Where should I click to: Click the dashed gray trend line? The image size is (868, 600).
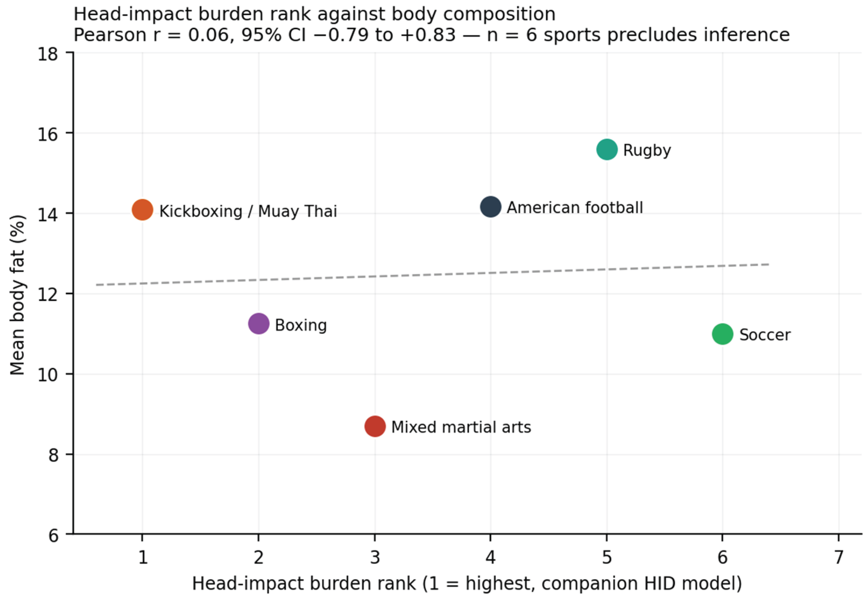pos(432,274)
